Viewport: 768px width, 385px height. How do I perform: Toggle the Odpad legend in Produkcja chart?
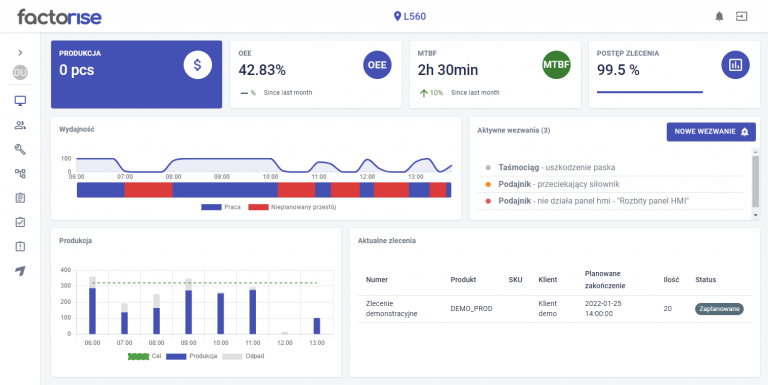point(243,356)
